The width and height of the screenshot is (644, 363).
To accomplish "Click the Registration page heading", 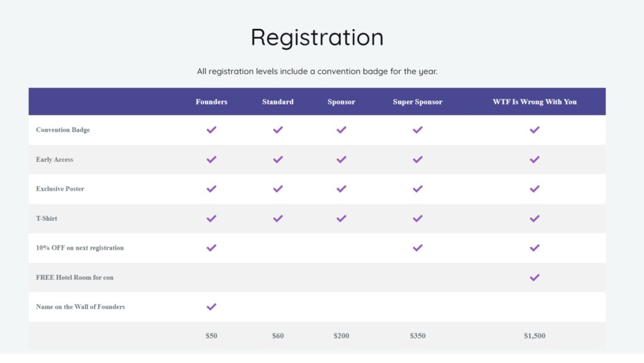I will pos(317,37).
